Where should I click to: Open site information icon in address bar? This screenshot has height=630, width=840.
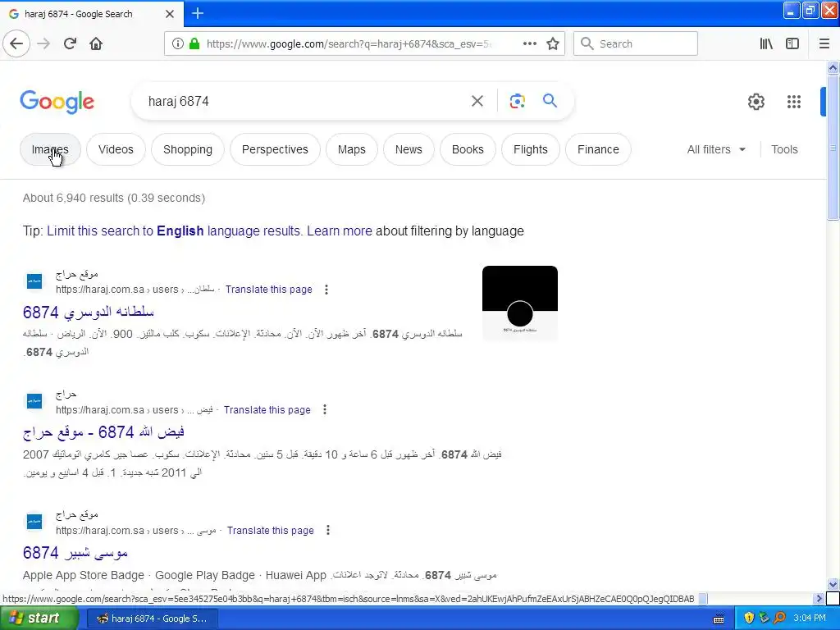177,43
